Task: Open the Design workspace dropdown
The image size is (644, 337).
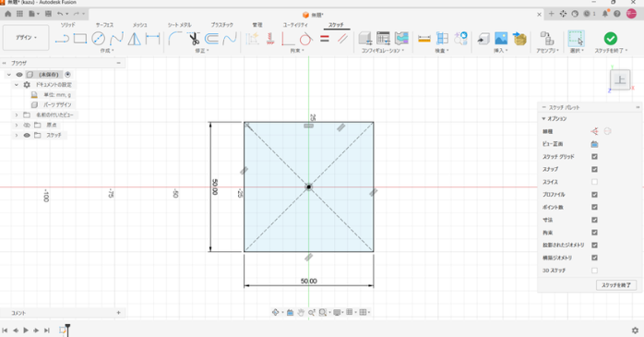Action: click(x=26, y=38)
